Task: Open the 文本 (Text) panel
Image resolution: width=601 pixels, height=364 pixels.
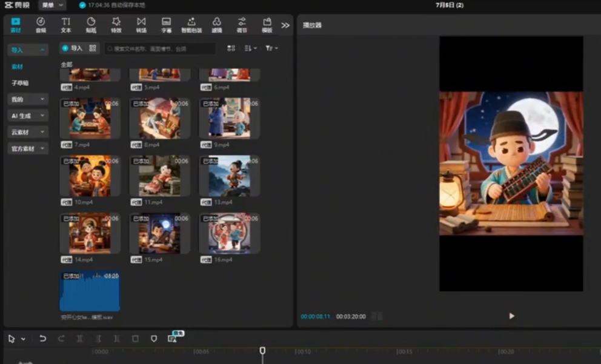Action: click(65, 25)
